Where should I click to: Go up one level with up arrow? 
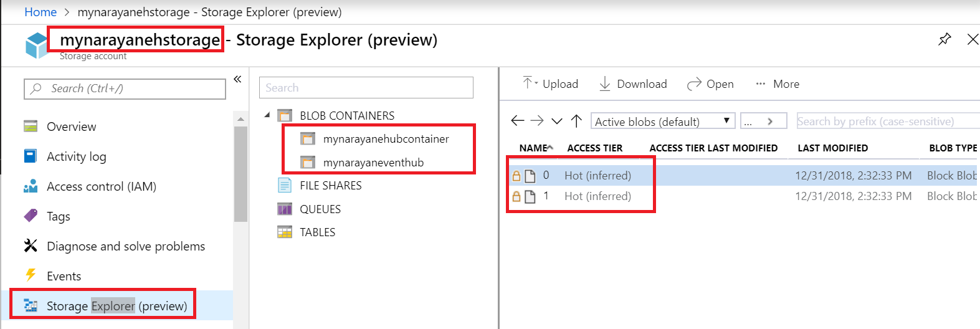576,120
